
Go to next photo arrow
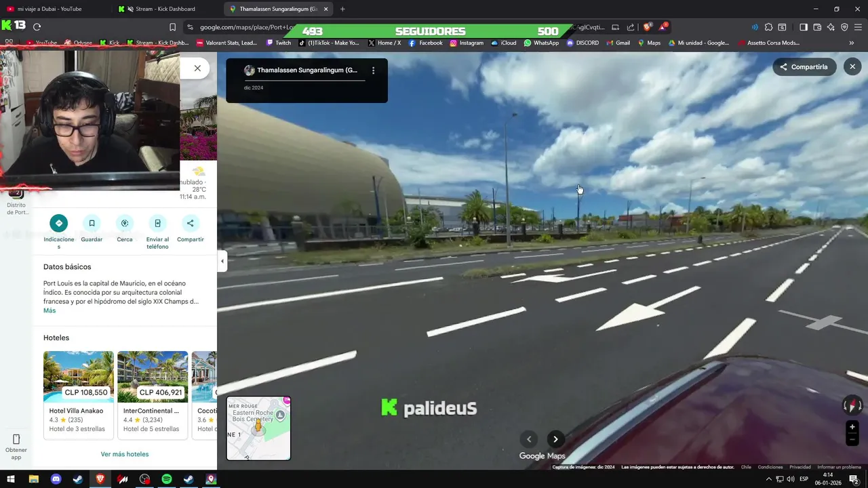(x=555, y=439)
